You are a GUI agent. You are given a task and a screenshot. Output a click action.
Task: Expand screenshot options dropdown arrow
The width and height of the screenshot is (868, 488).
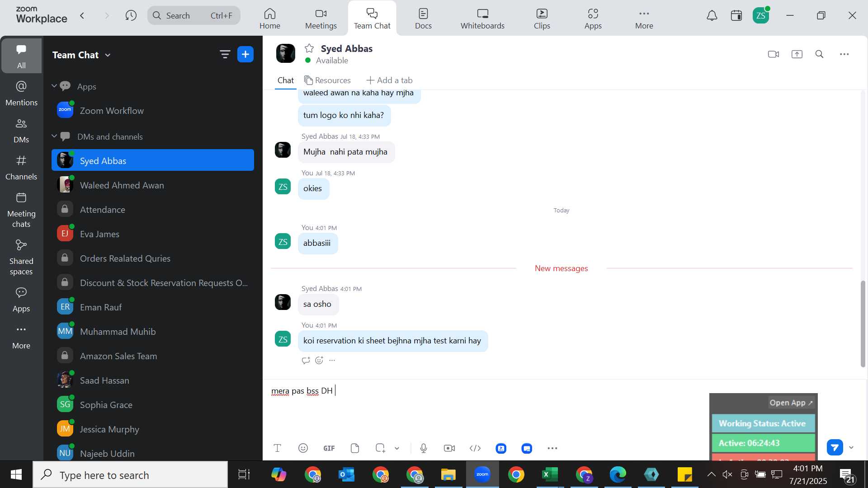pos(397,448)
